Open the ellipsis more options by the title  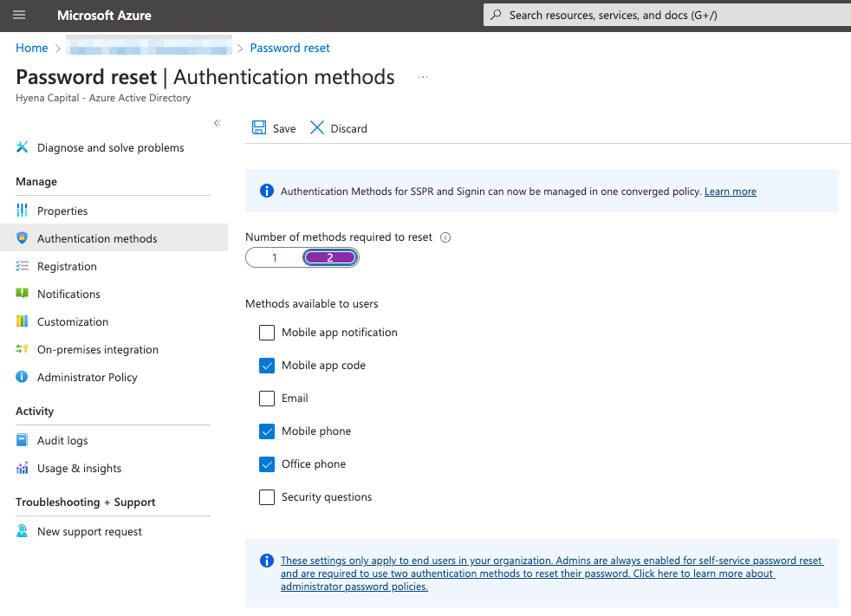click(423, 77)
